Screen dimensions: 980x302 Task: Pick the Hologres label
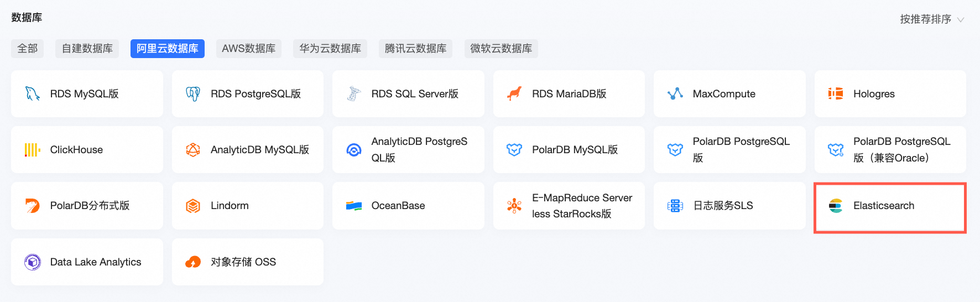874,94
